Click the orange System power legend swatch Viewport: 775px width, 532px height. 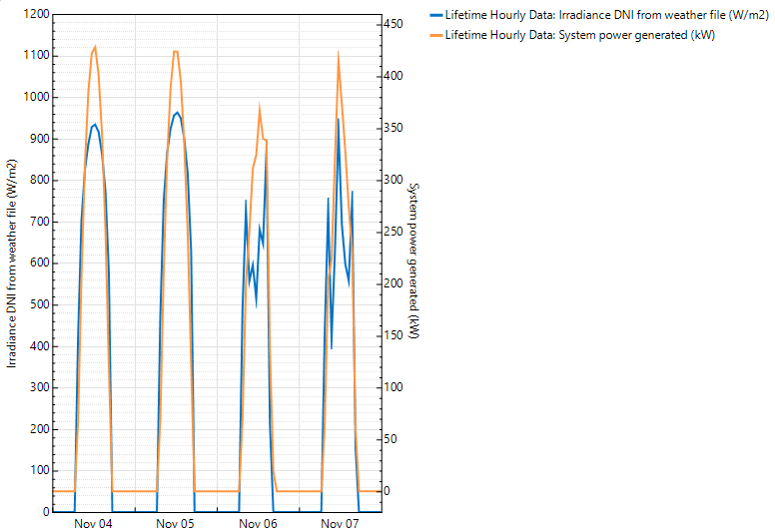pos(435,35)
